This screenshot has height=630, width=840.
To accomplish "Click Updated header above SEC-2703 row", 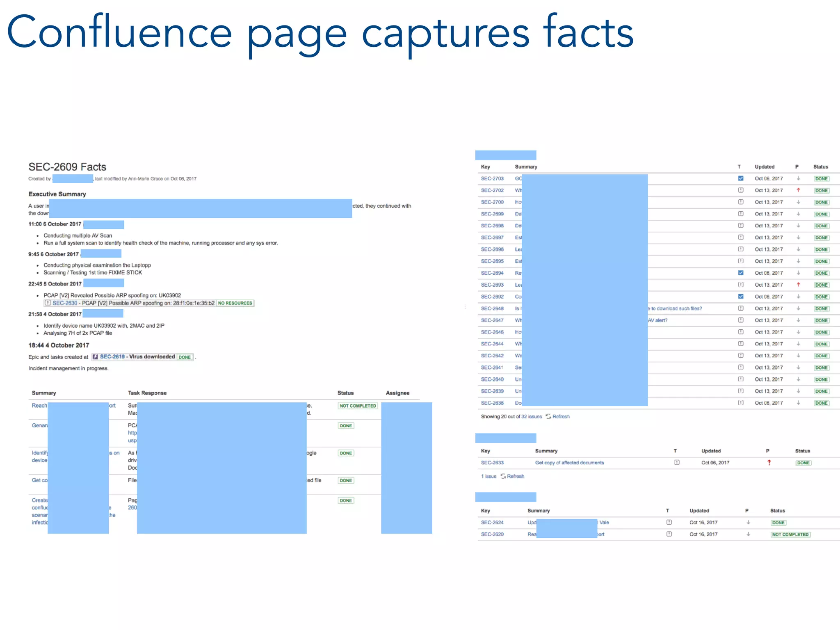I will point(765,167).
